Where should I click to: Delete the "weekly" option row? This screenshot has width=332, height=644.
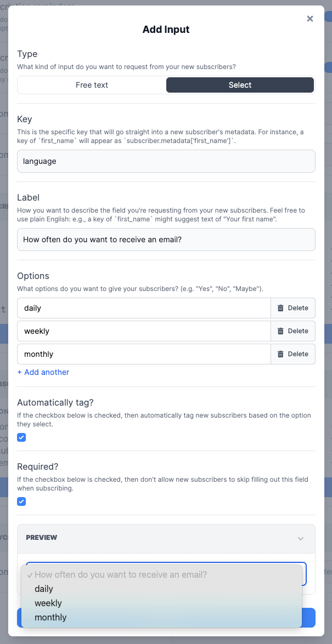293,331
